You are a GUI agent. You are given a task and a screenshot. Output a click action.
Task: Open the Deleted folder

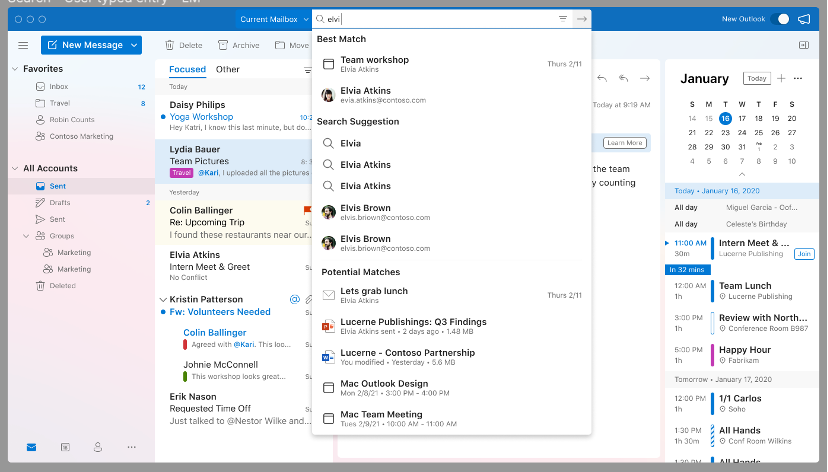coord(81,286)
